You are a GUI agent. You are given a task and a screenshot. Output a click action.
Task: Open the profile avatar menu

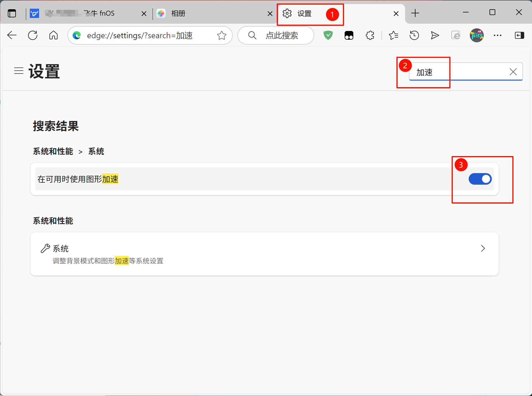pos(477,35)
